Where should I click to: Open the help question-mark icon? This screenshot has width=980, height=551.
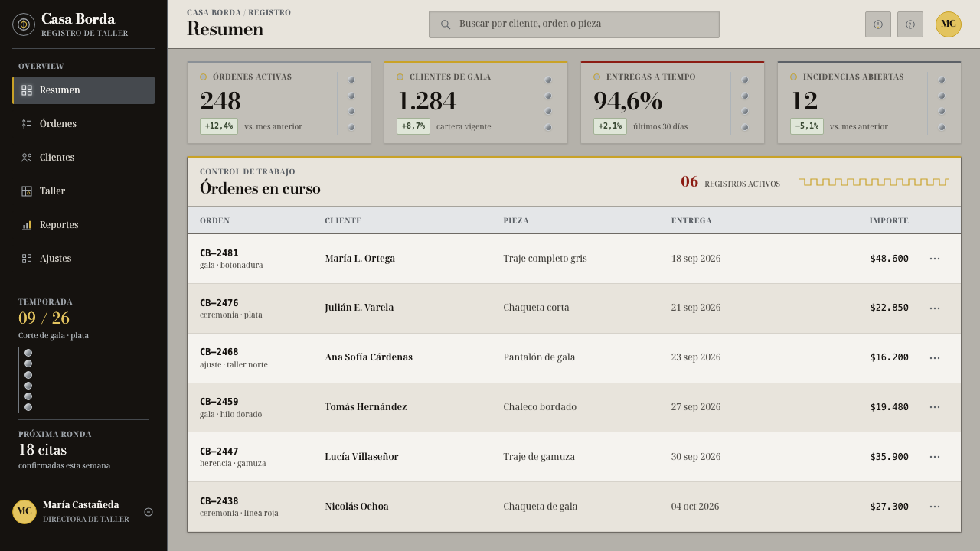point(910,24)
